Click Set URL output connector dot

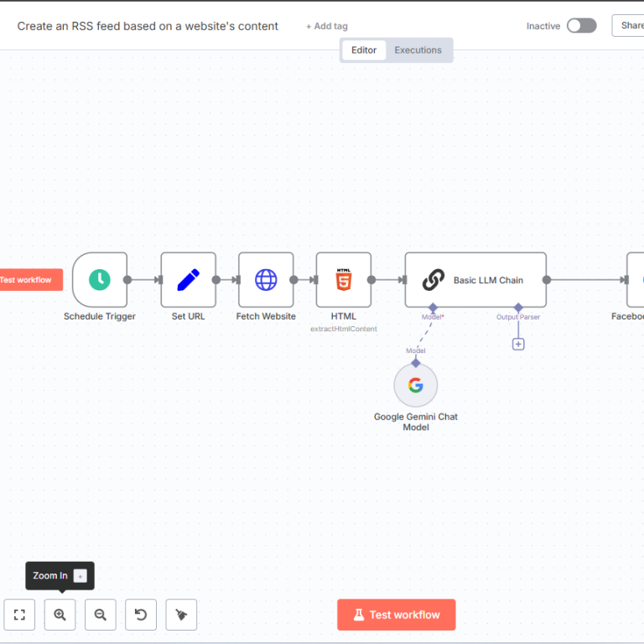click(216, 280)
